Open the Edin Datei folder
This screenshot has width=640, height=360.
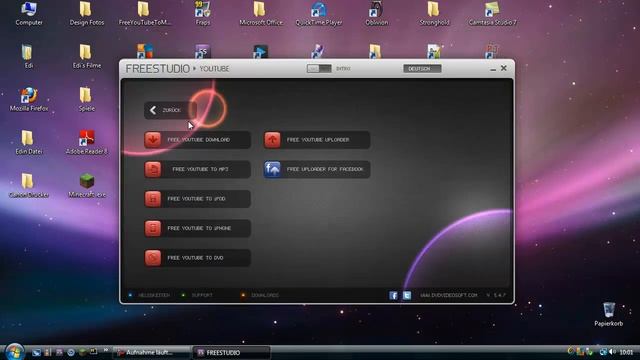pos(29,142)
